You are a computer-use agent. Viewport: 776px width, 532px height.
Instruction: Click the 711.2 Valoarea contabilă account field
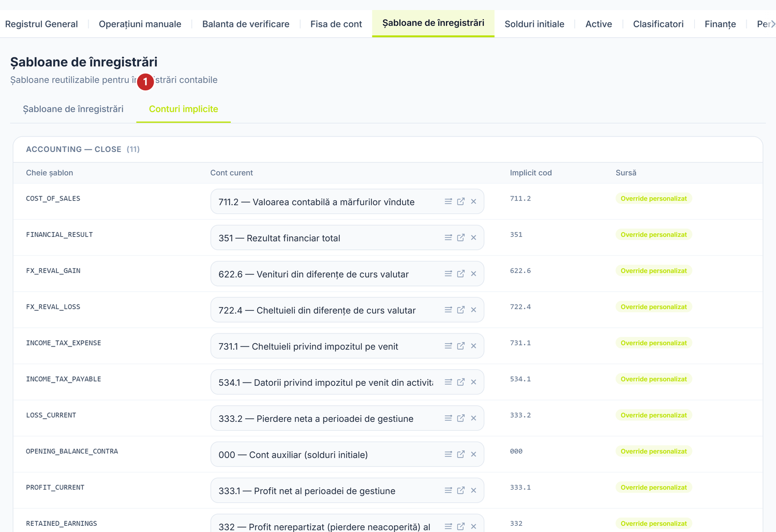[347, 202]
